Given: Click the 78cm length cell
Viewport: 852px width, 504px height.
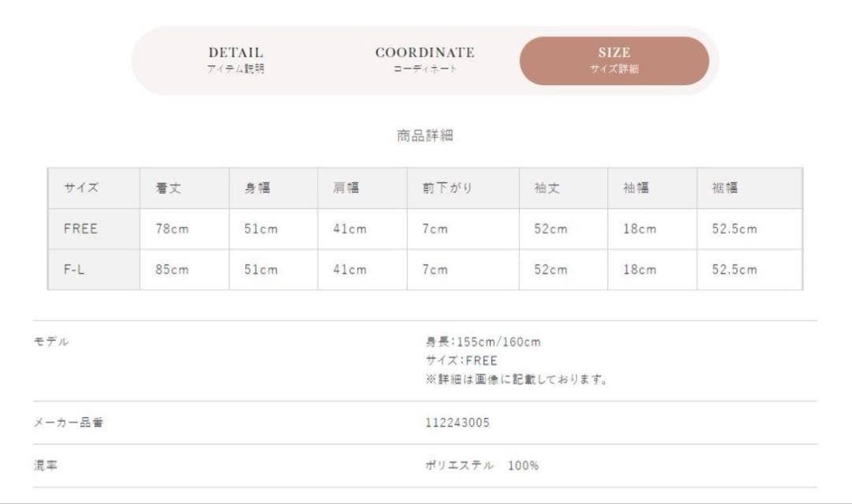Looking at the screenshot, I should [x=172, y=230].
